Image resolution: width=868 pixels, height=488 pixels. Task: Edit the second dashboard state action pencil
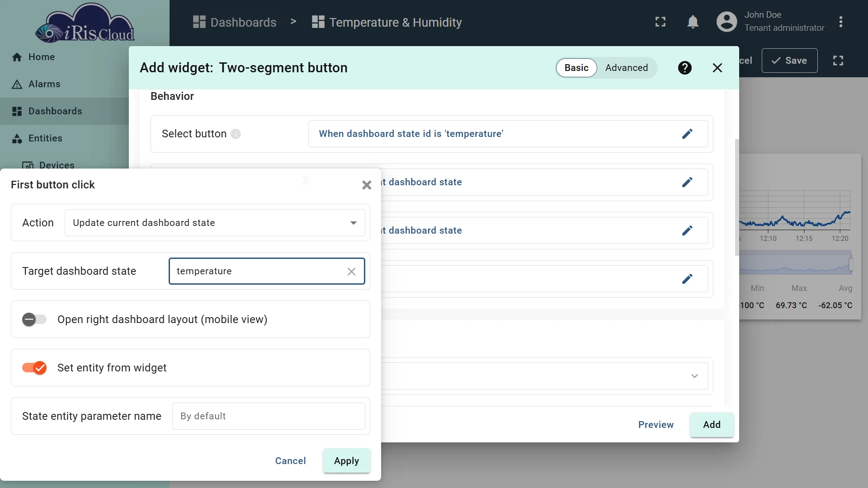click(x=687, y=230)
